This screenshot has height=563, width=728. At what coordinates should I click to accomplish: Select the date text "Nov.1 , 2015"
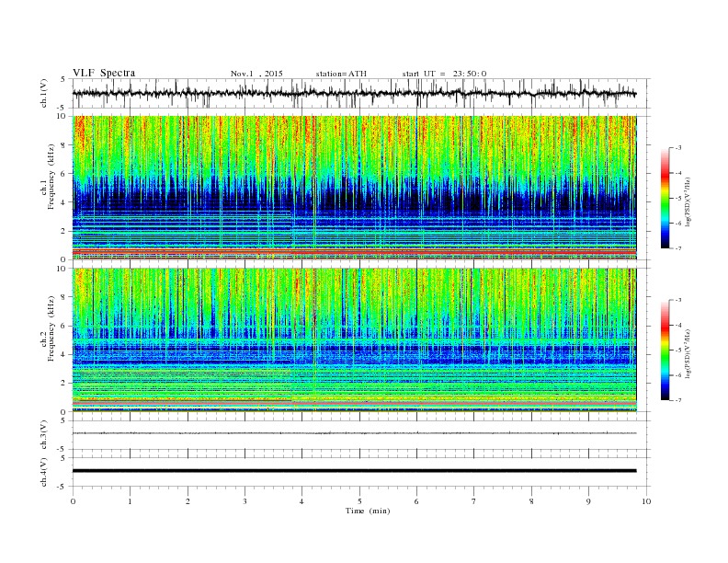[256, 74]
